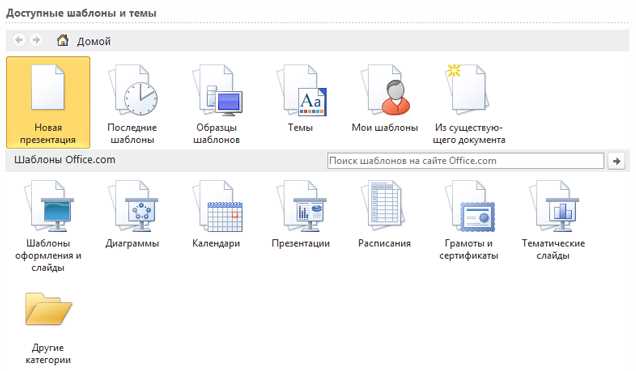636x371 pixels.
Task: Open Шаблоны оформления и слайды category
Action: [48, 226]
